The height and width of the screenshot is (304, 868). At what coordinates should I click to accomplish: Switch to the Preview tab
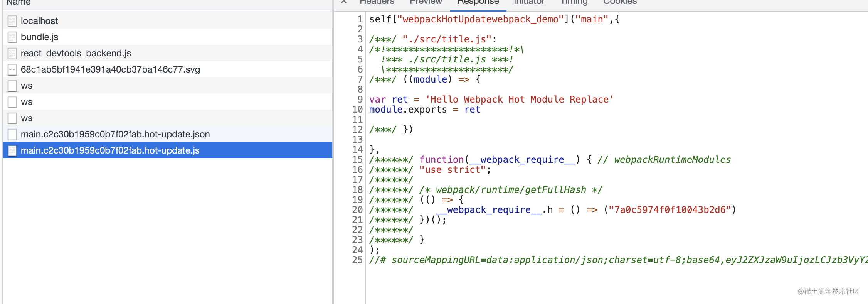click(426, 2)
